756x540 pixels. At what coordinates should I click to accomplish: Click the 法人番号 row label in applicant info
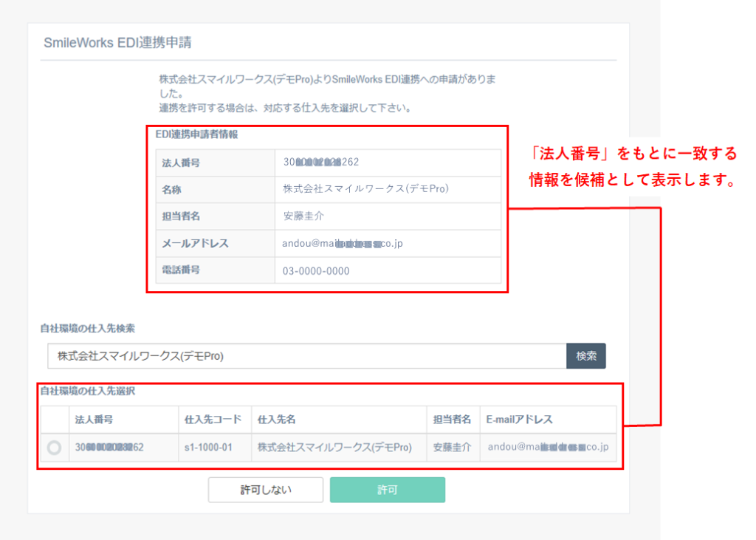pos(181,163)
